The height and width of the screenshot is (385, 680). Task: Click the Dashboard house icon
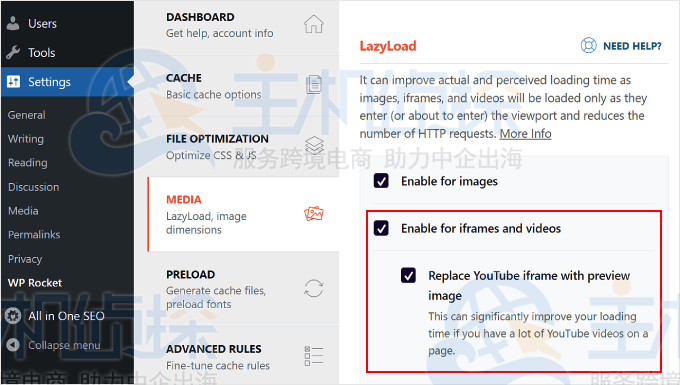click(314, 24)
